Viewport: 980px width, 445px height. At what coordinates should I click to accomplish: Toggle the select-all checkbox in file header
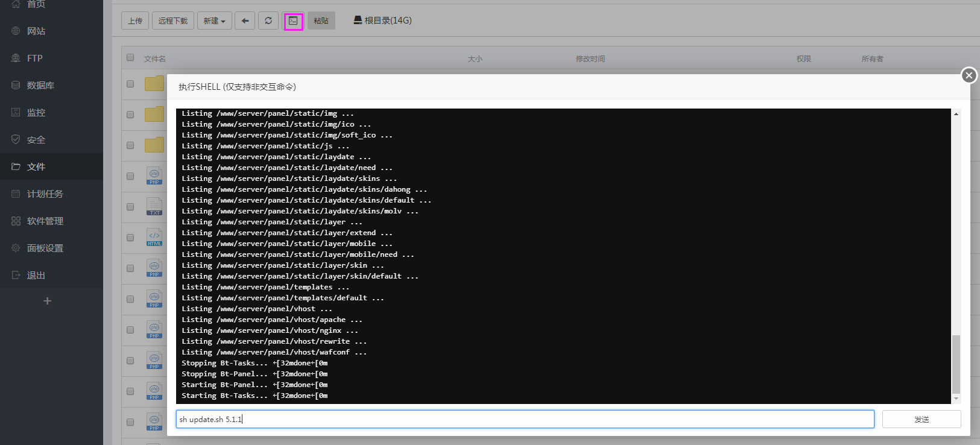pos(130,58)
